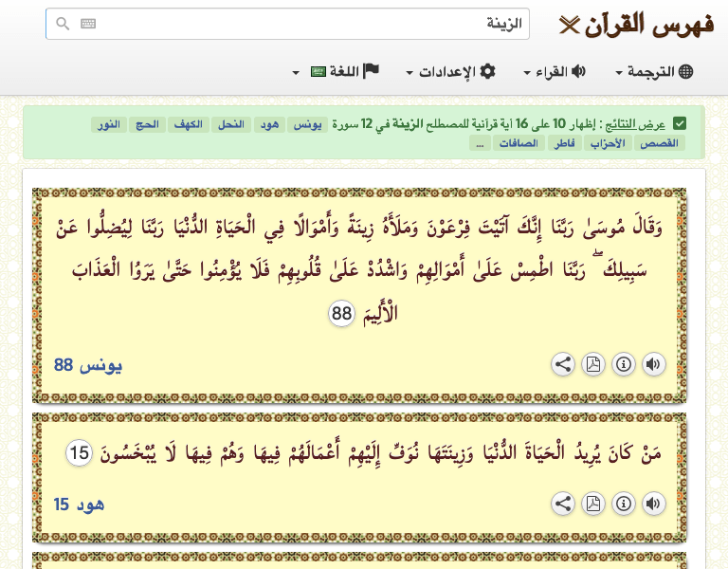Open the الترجمة dropdown menu

coord(654,72)
